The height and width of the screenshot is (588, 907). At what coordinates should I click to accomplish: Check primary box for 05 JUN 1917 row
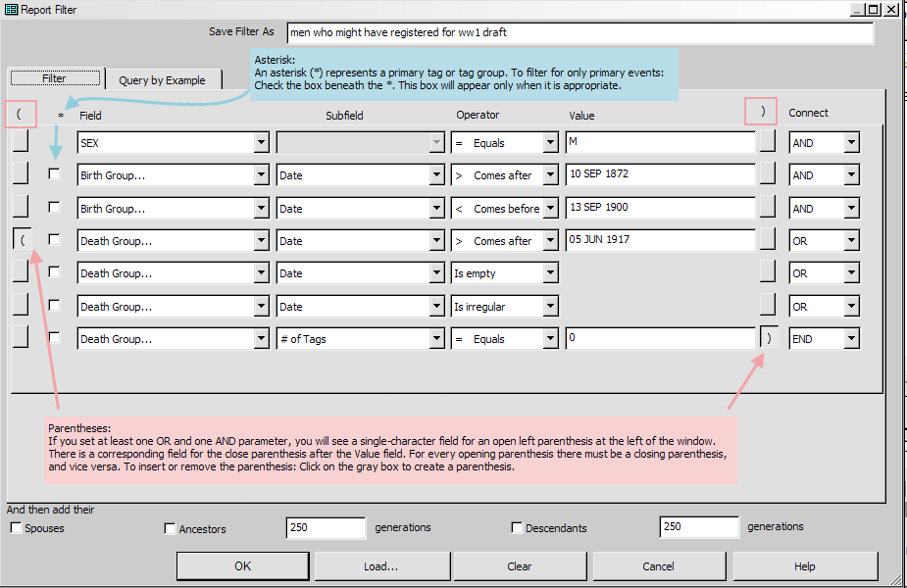click(54, 239)
